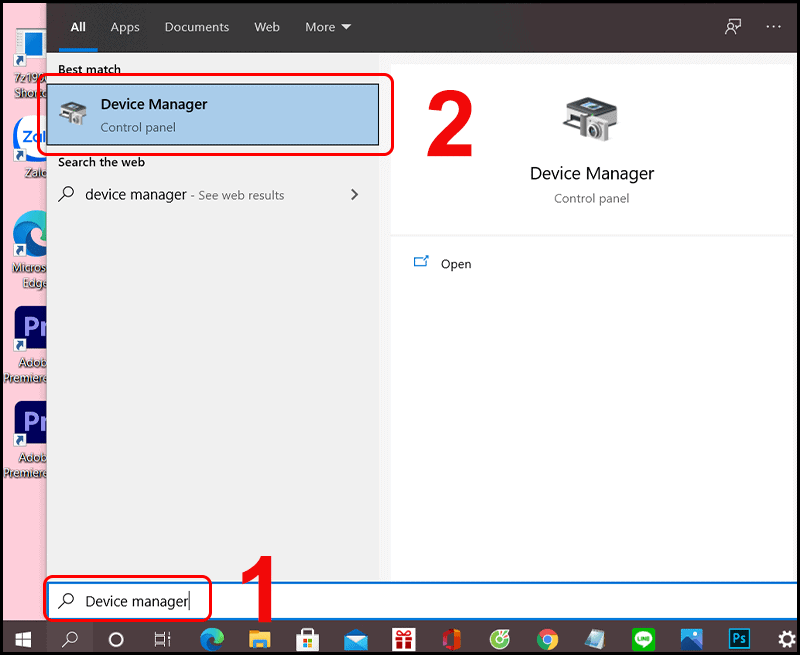Screen dimensions: 800x655
Task: Open Task View from taskbar
Action: tap(163, 638)
